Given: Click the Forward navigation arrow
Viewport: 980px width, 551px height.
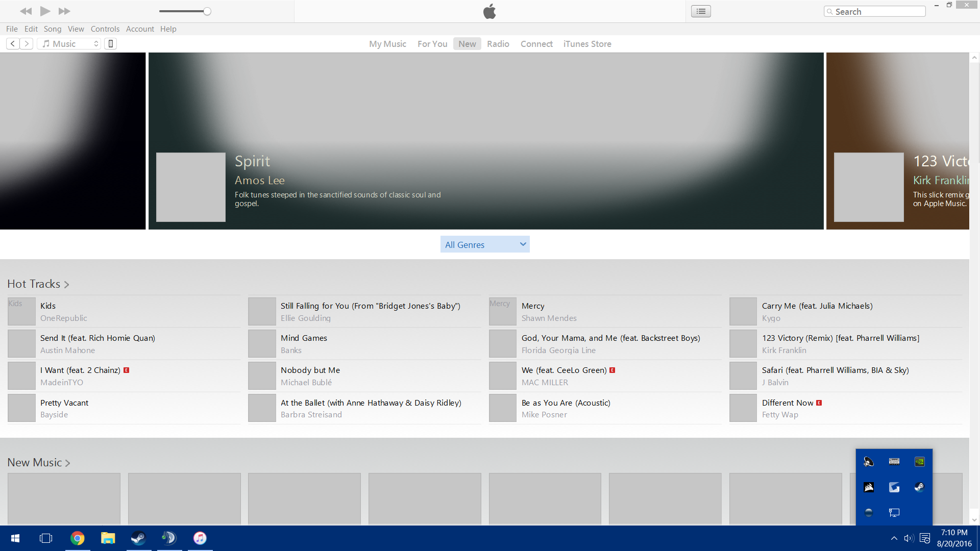Looking at the screenshot, I should (x=27, y=44).
